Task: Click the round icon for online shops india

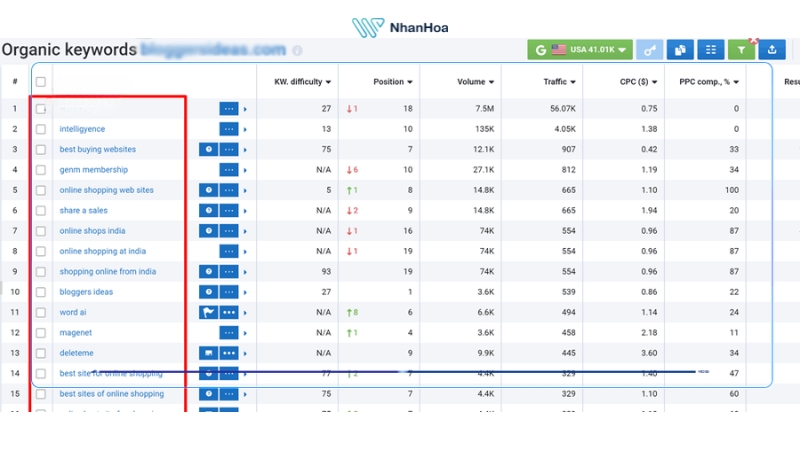Action: point(209,231)
